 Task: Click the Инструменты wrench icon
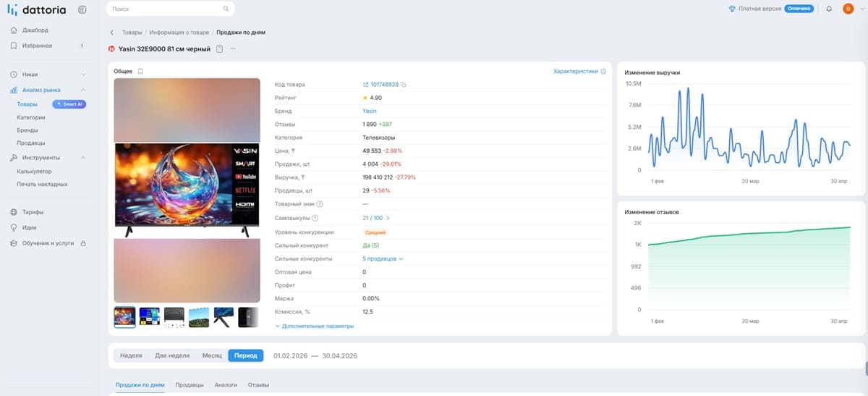pos(14,157)
